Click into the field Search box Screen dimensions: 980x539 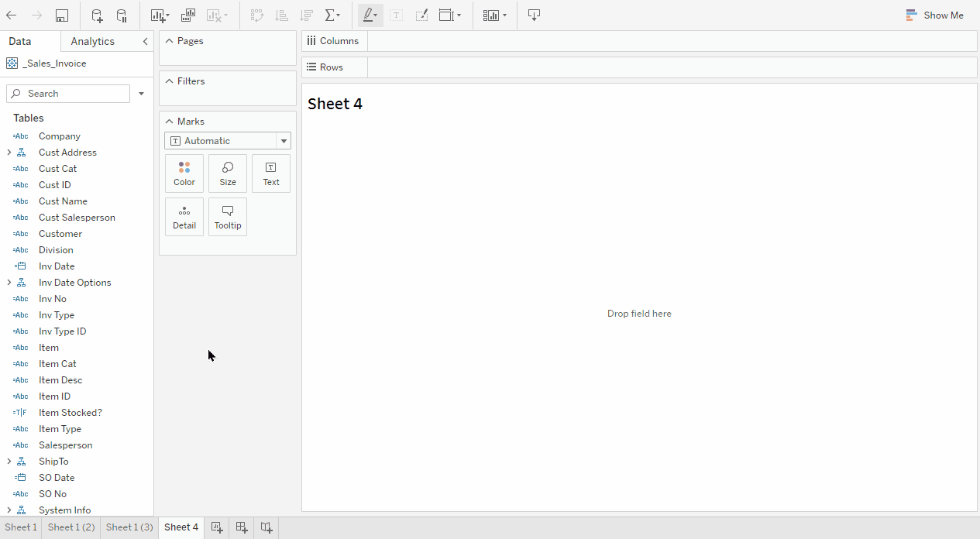tap(74, 94)
